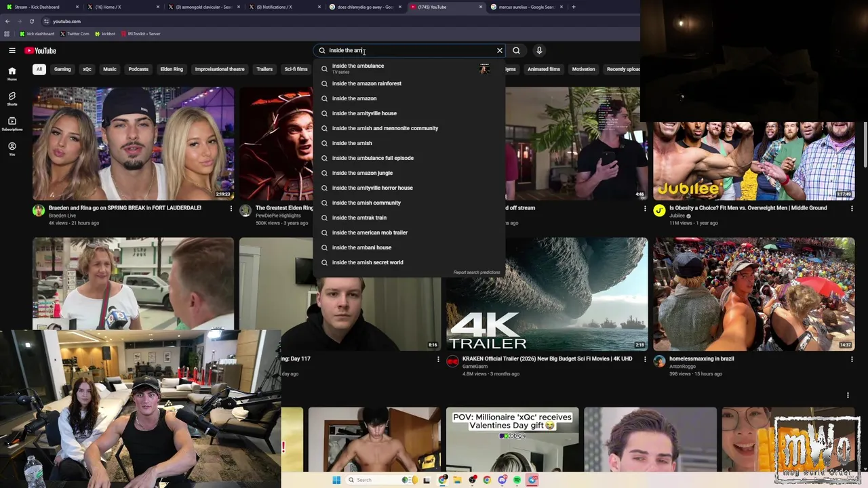Switch to the asmongold clavicular search tab
Image resolution: width=868 pixels, height=488 pixels.
click(x=203, y=7)
